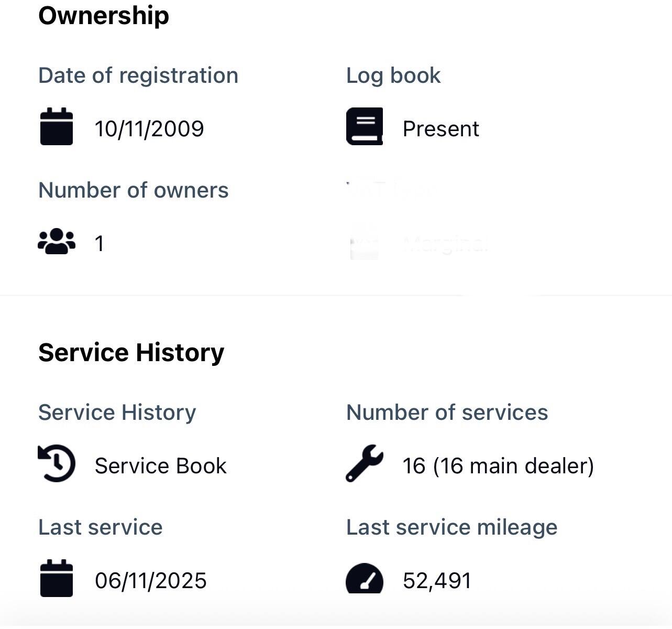Click the Date of registration label
The width and height of the screenshot is (672, 629).
(138, 75)
